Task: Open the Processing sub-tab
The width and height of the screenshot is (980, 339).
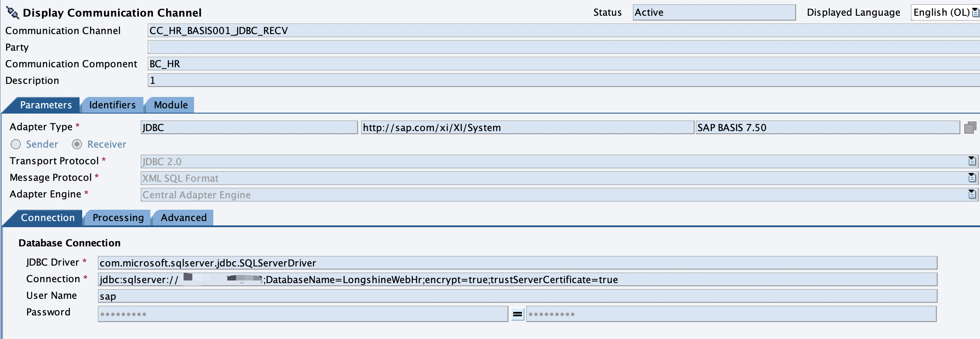Action: [x=118, y=218]
